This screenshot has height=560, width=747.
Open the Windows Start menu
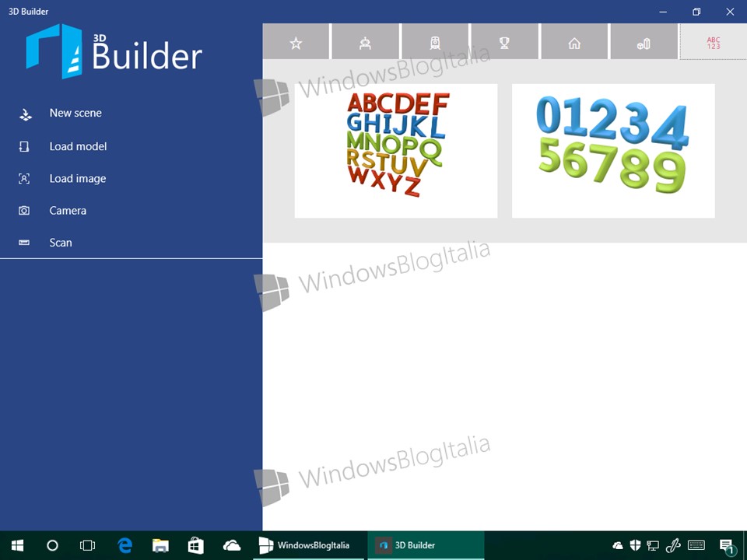[18, 545]
